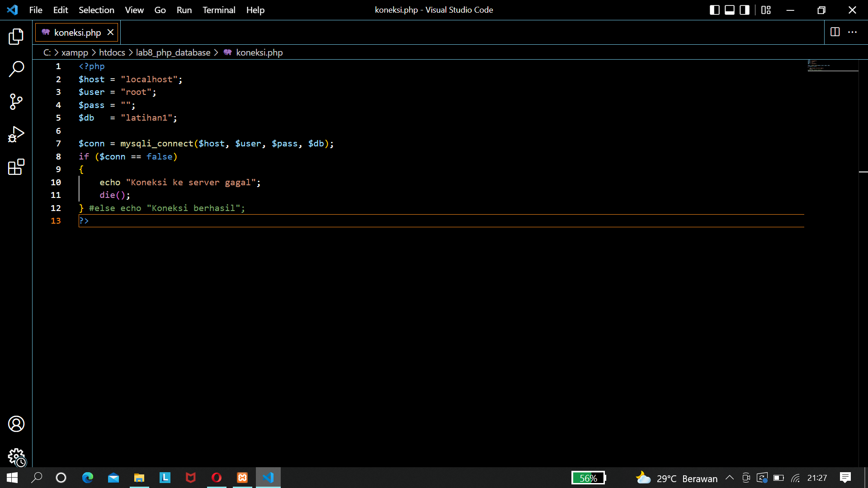
Task: Split the editor using the split icon
Action: (x=835, y=32)
